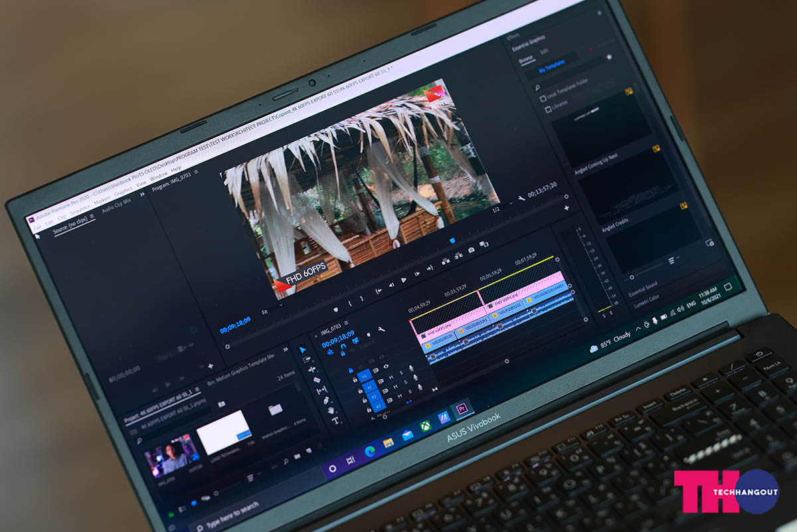Click the 85°F Cloudy weather widget
Image resolution: width=797 pixels, height=532 pixels.
[610, 342]
